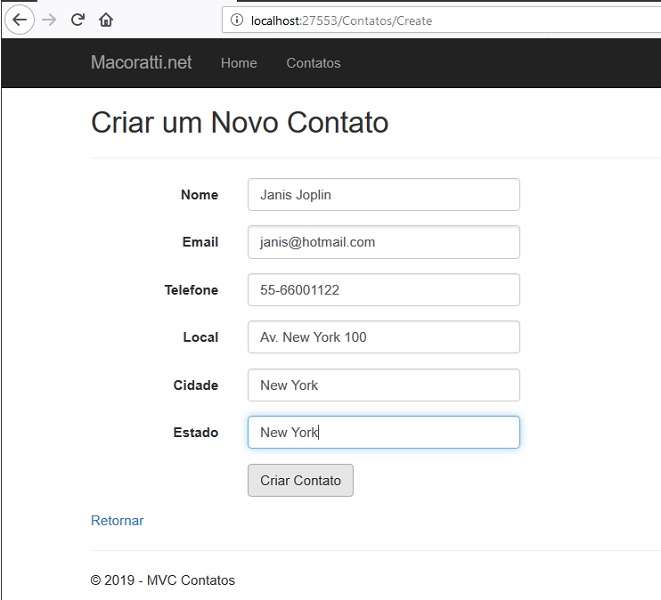Focus the Local address input field
Screen dimensions: 661x600
[x=384, y=337]
